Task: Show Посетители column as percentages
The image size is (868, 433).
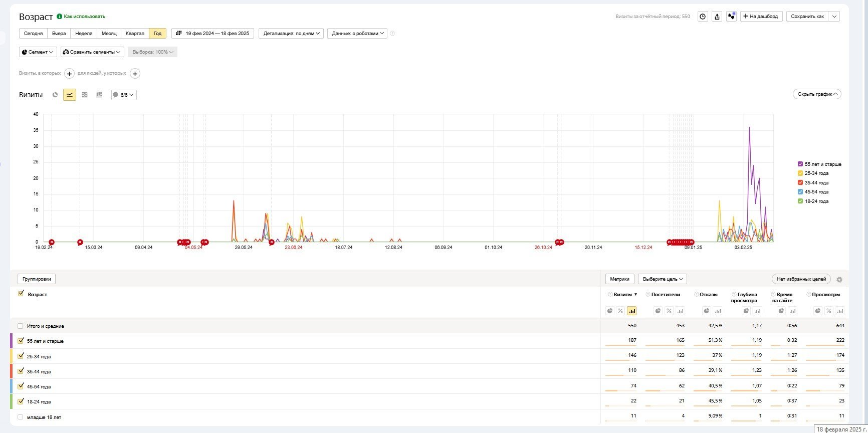Action: (669, 311)
